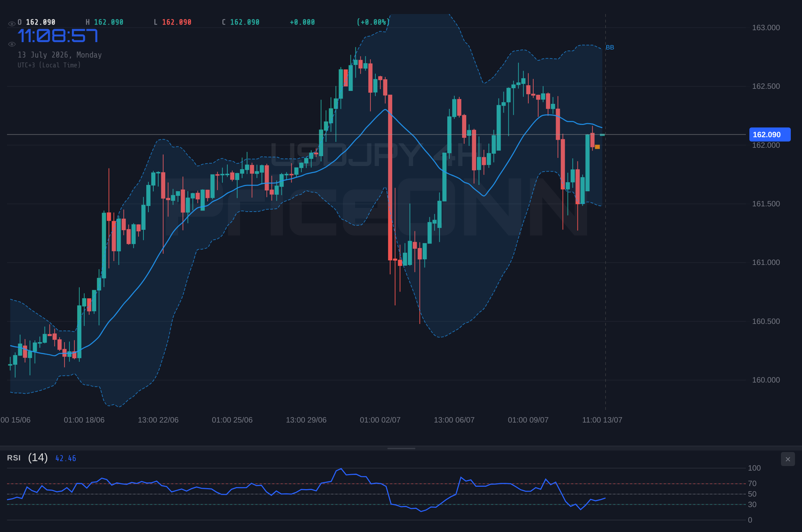Click the RSI value 42.46
Image resolution: width=802 pixels, height=532 pixels.
66,458
